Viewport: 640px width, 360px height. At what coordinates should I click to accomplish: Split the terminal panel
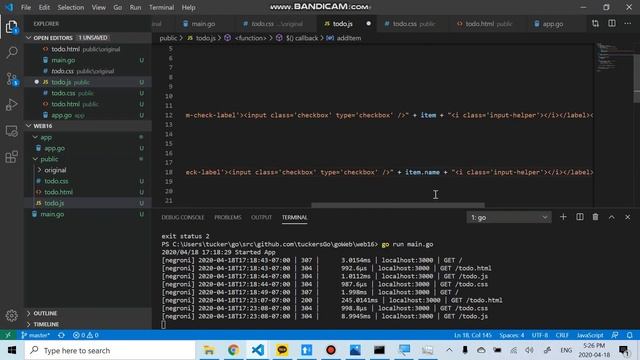(x=580, y=217)
